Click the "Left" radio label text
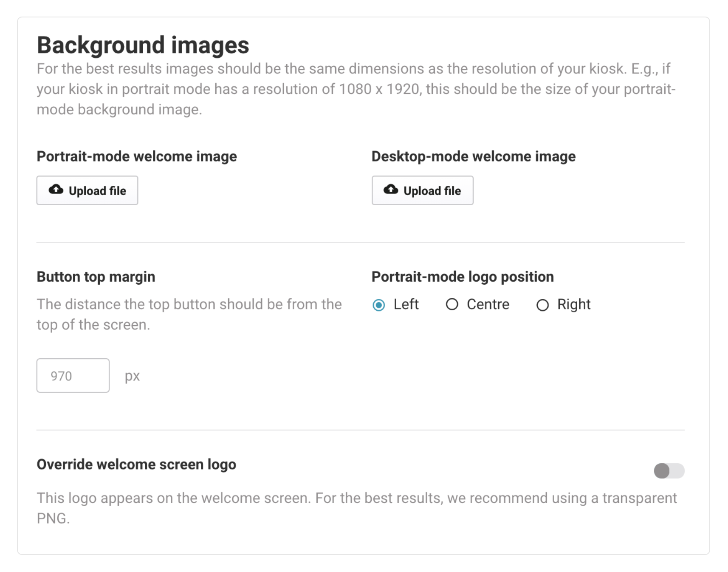Viewport: 728px width, 572px height. point(406,304)
